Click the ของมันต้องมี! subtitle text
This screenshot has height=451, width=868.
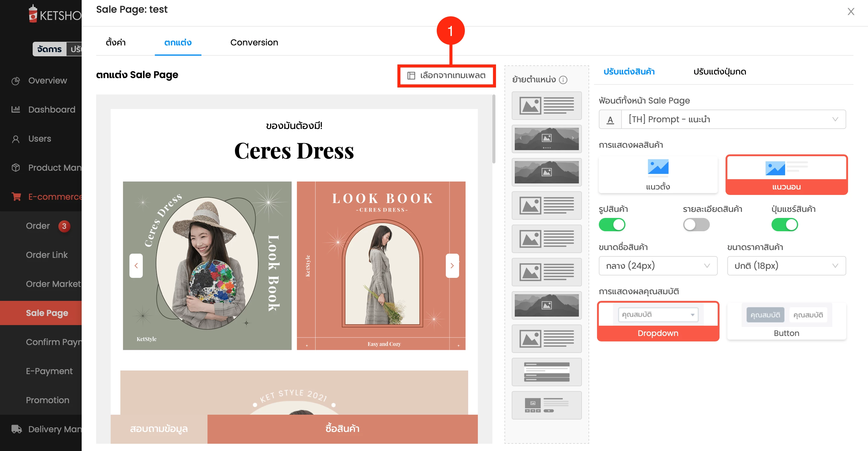tap(294, 126)
